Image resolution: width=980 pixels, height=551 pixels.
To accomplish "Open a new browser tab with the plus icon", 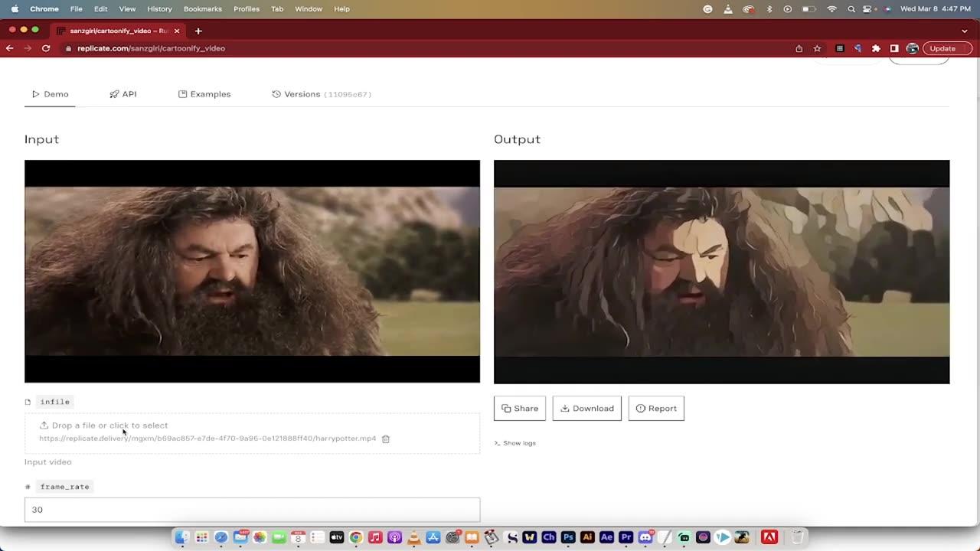I will (x=198, y=31).
